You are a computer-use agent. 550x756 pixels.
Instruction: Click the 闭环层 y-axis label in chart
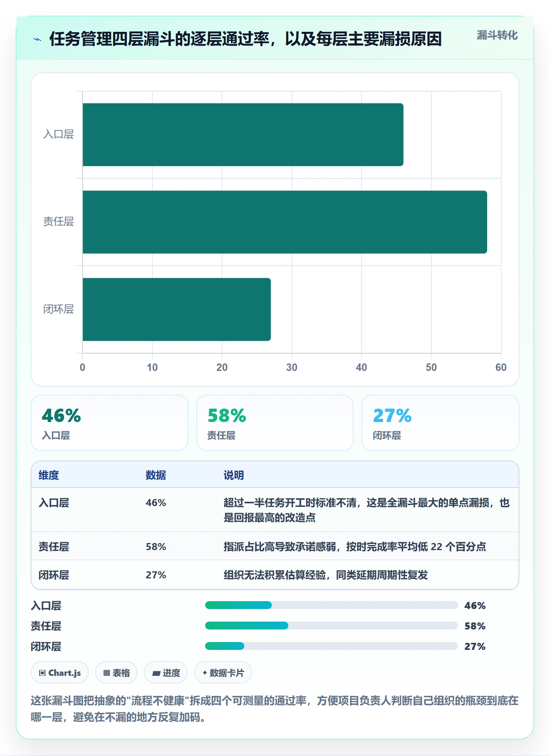59,309
